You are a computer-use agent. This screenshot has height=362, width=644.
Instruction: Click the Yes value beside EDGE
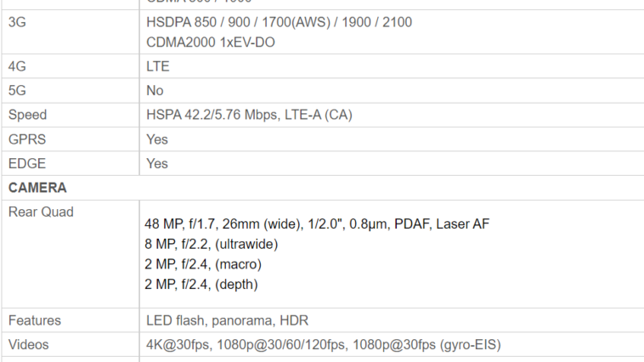click(157, 163)
